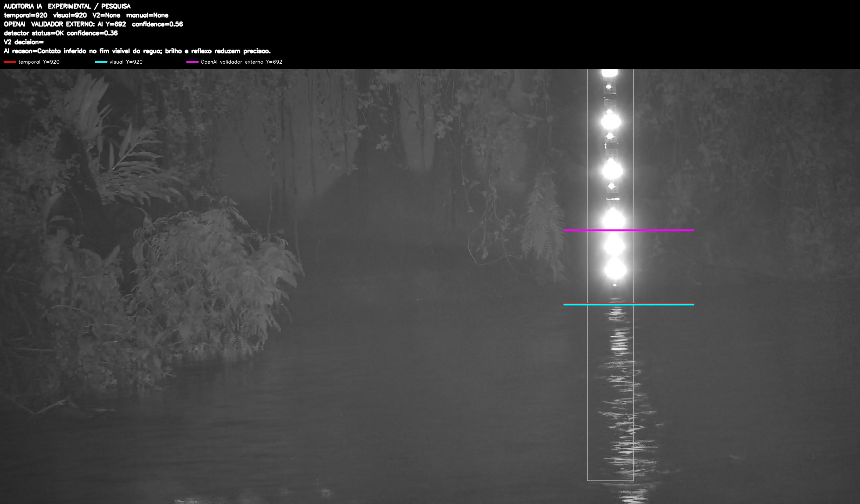Click the 'OpenAI validador externo Y=692' legend label
Image resolution: width=860 pixels, height=504 pixels.
[x=242, y=62]
